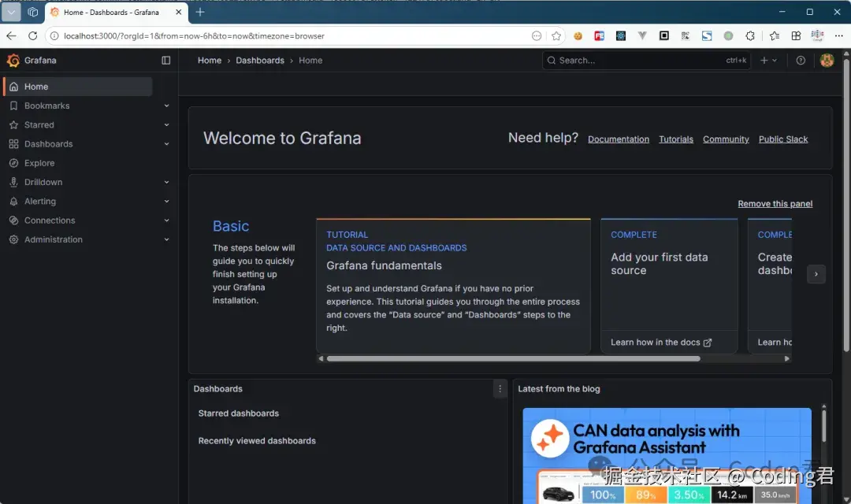Click the browser back arrow
Image resolution: width=851 pixels, height=504 pixels.
11,35
